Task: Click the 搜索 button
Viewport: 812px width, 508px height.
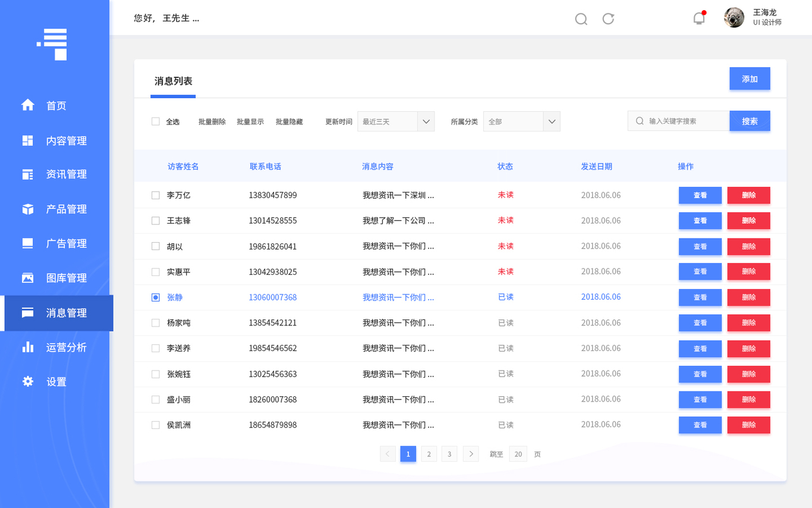Action: click(x=750, y=121)
